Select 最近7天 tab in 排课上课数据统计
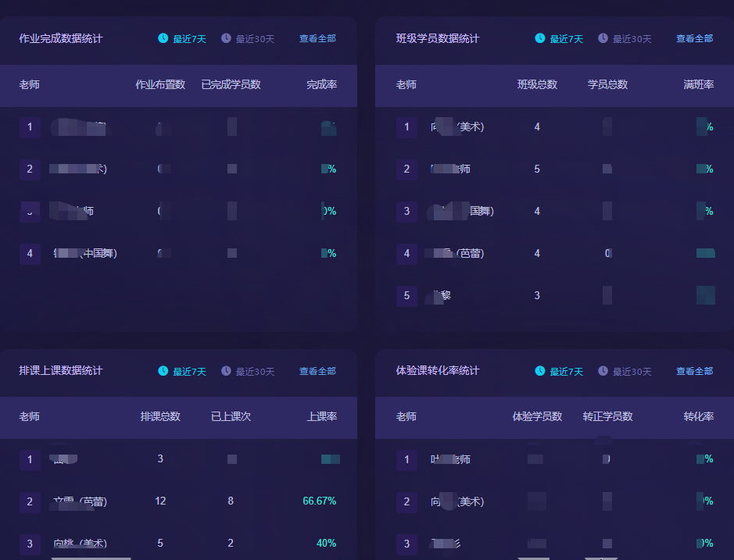 coord(190,372)
